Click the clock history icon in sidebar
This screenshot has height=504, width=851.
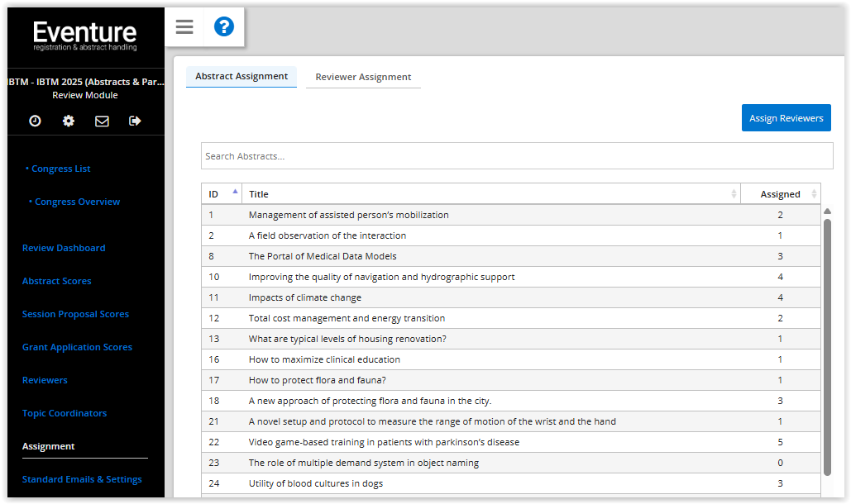[35, 121]
